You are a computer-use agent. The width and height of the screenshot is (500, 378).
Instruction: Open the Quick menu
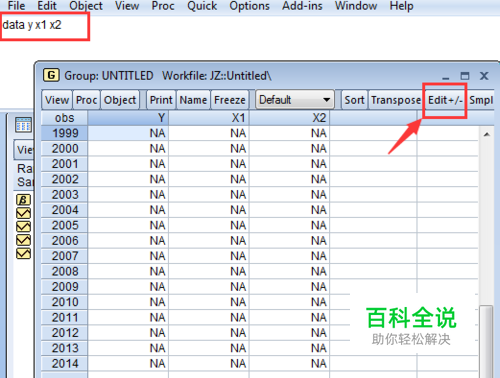[x=202, y=6]
